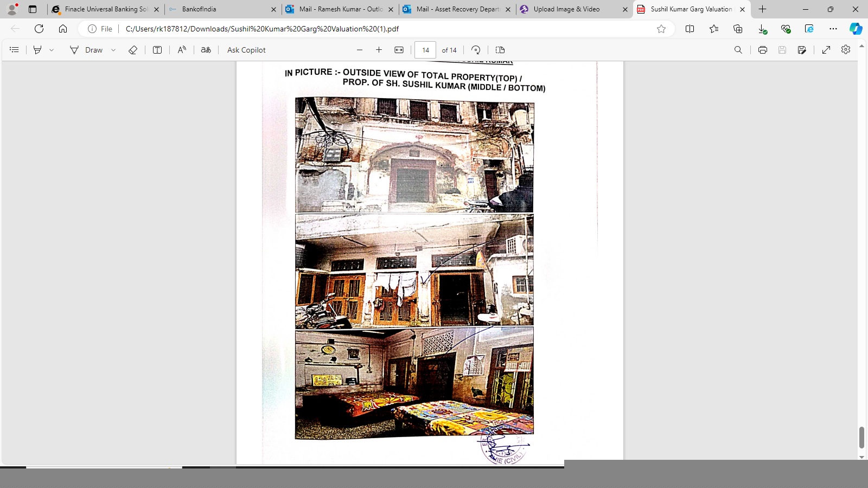The image size is (868, 488).
Task: Start Read aloud for the PDF
Action: pyautogui.click(x=182, y=50)
